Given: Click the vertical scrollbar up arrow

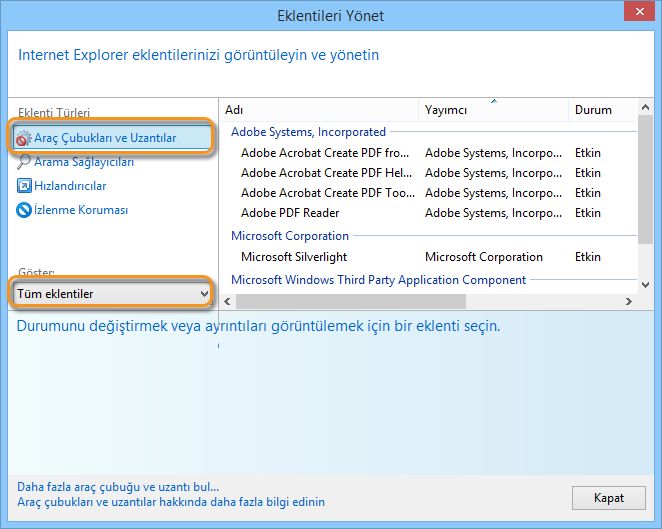Looking at the screenshot, I should click(645, 107).
